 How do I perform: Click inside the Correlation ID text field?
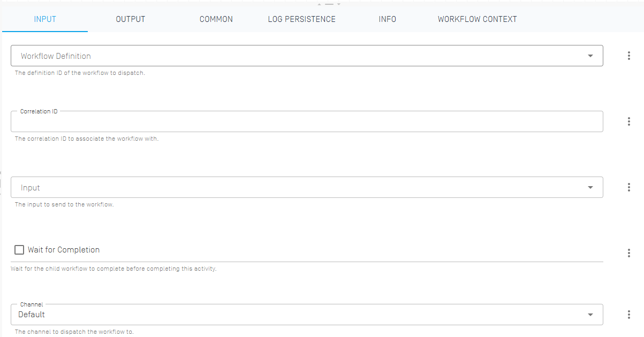[x=214, y=122]
